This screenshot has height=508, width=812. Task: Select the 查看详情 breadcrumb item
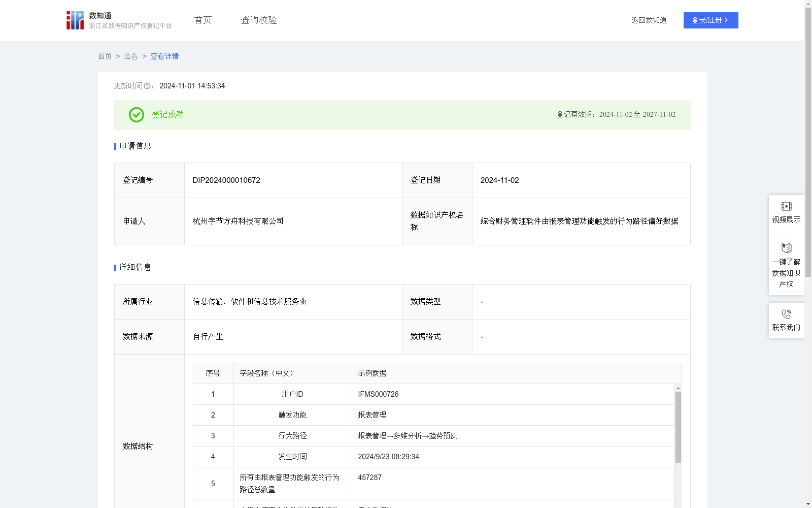pos(164,56)
